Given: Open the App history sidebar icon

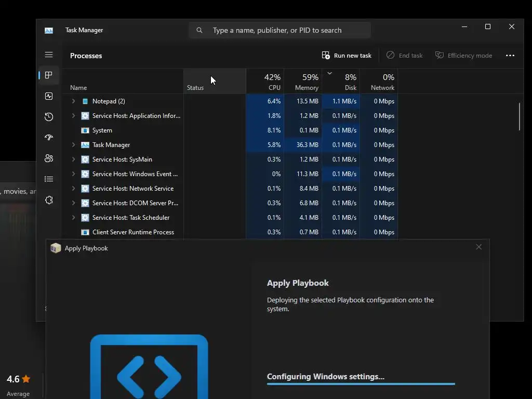Looking at the screenshot, I should coord(49,117).
